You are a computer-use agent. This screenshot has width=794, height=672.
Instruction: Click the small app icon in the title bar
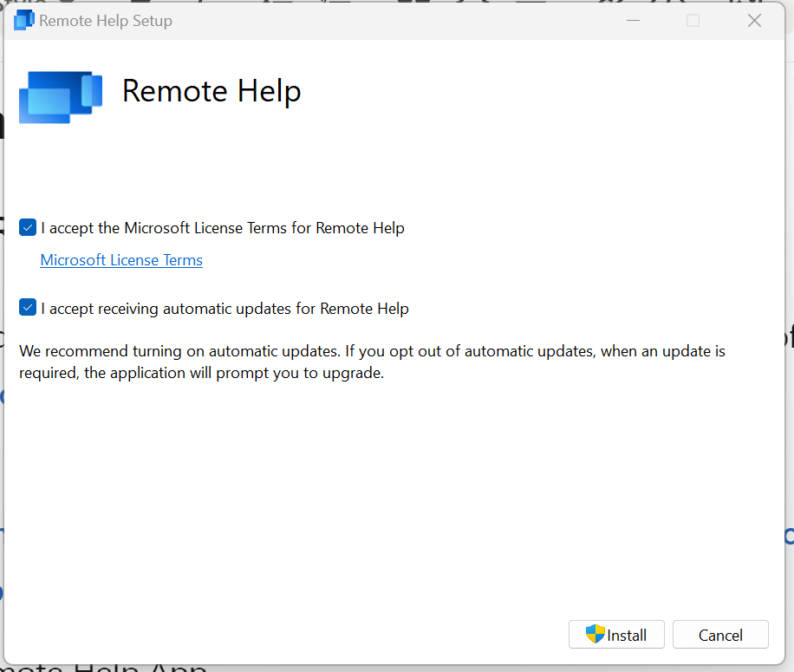coord(23,20)
